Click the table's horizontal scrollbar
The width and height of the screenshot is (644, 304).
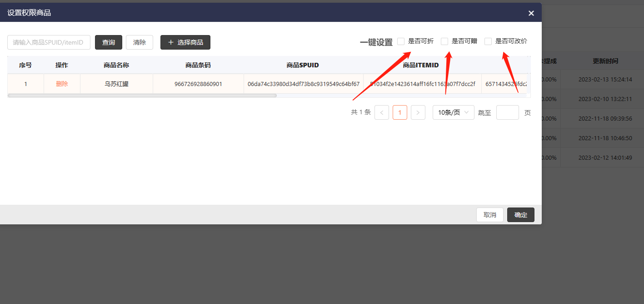[142, 96]
